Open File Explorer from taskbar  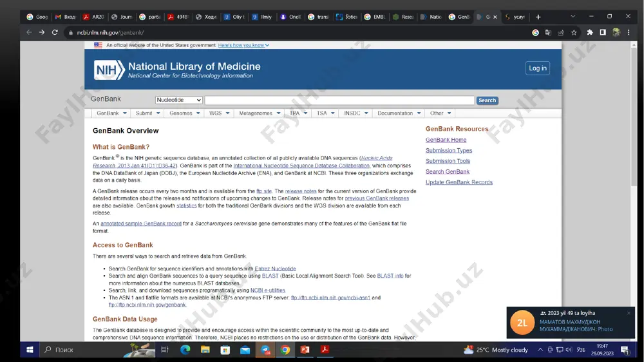coord(205,350)
